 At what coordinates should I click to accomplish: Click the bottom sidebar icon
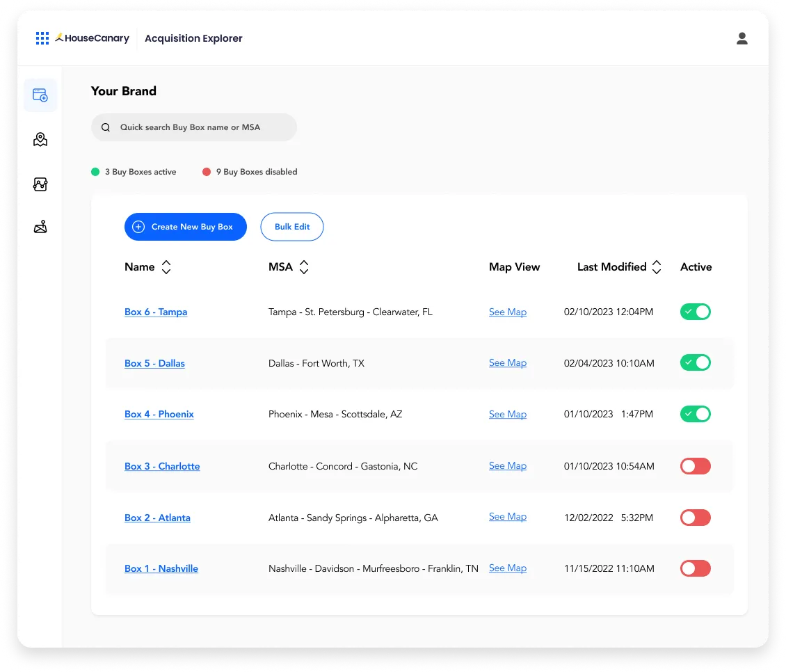click(40, 227)
